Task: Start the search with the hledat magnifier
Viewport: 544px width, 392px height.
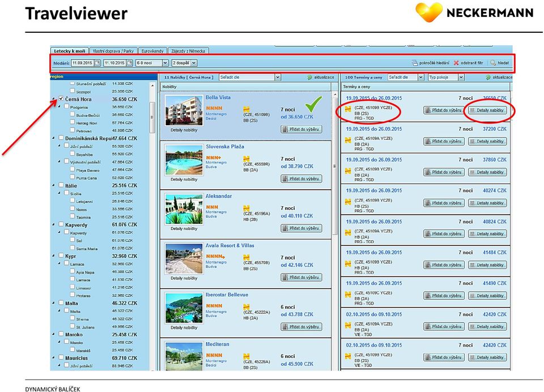Action: pyautogui.click(x=500, y=63)
